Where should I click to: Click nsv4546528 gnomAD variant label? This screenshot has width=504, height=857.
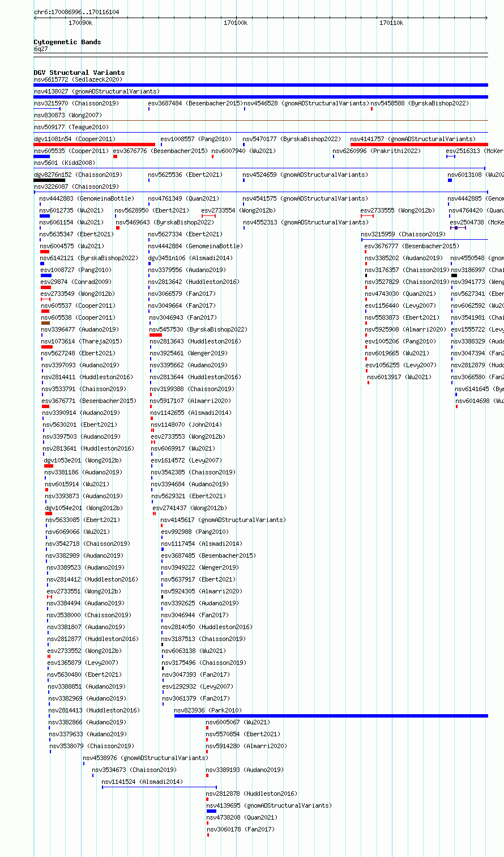click(x=306, y=104)
